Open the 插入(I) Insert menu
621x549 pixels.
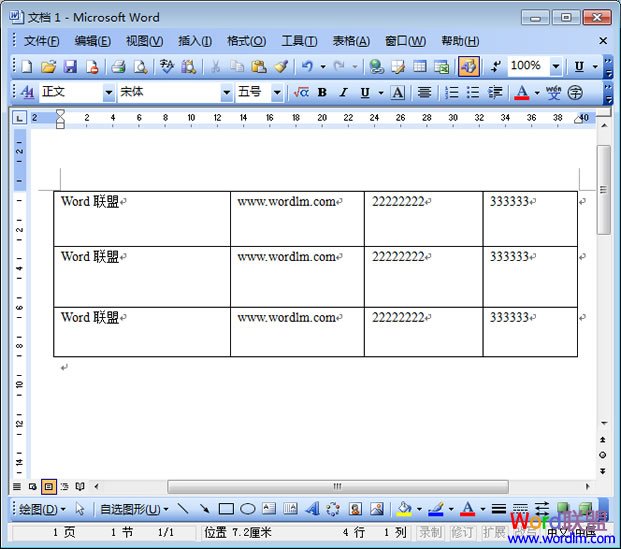click(194, 41)
